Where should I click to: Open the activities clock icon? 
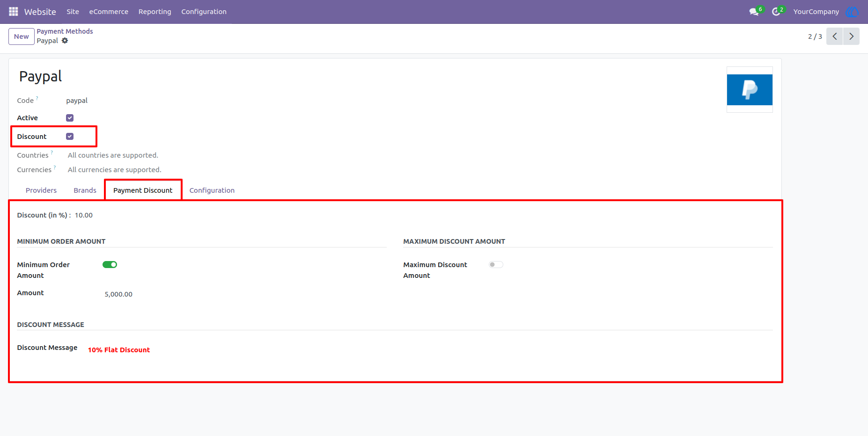pos(776,12)
